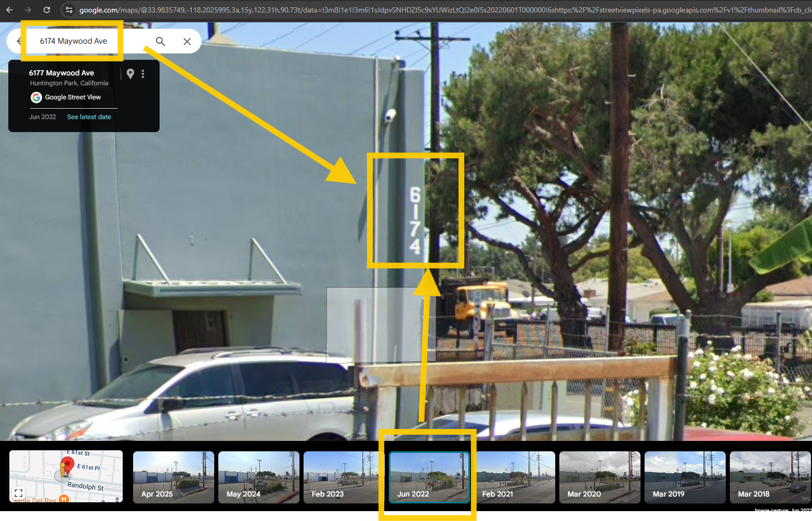Show the Mar 2020 imagery
This screenshot has height=521, width=812.
[x=600, y=477]
